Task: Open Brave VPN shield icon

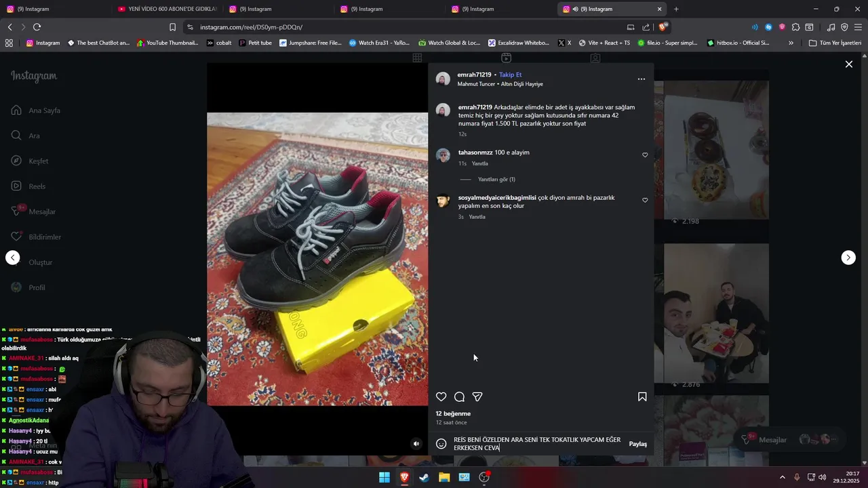Action: pos(844,27)
